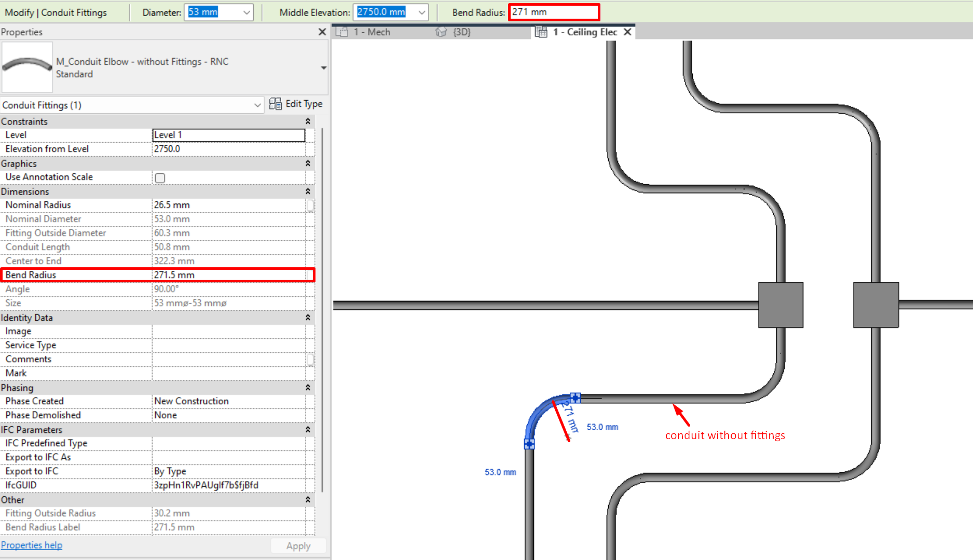Select the 1 - Ceiling Elec tab

coord(585,32)
